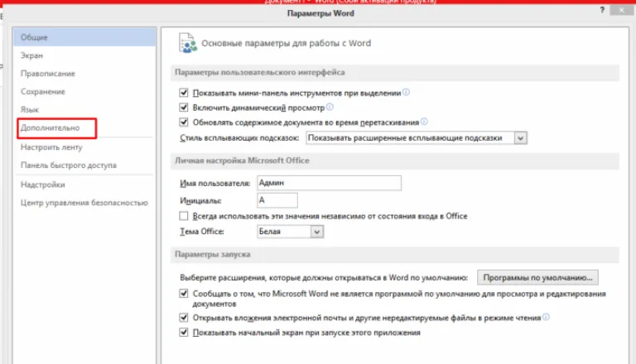Click the Параметры запуска section heading
This screenshot has height=364, width=636.
(213, 255)
